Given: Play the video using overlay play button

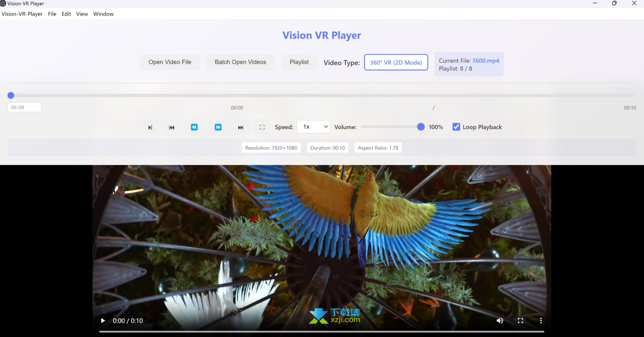Looking at the screenshot, I should [x=103, y=320].
